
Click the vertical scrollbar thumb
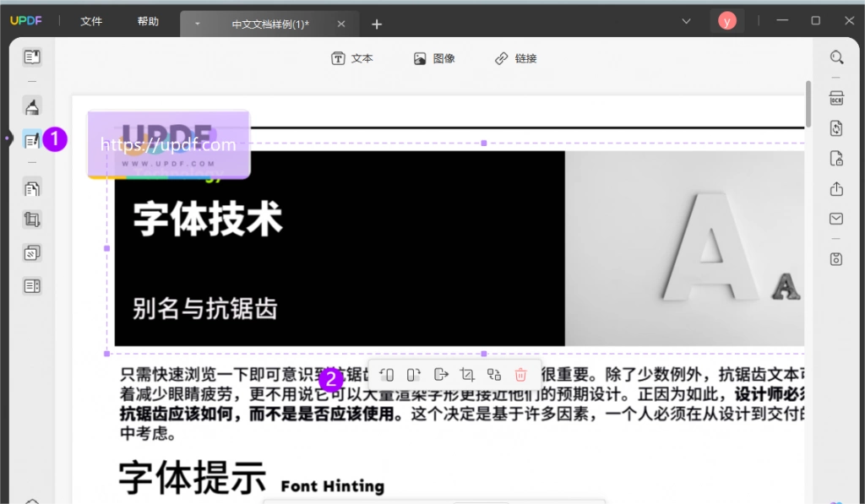click(808, 104)
